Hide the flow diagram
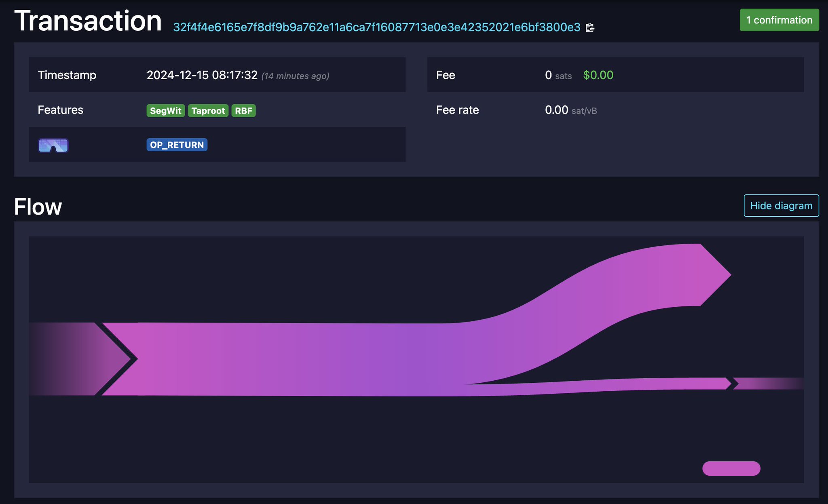Viewport: 828px width, 504px height. click(x=781, y=206)
